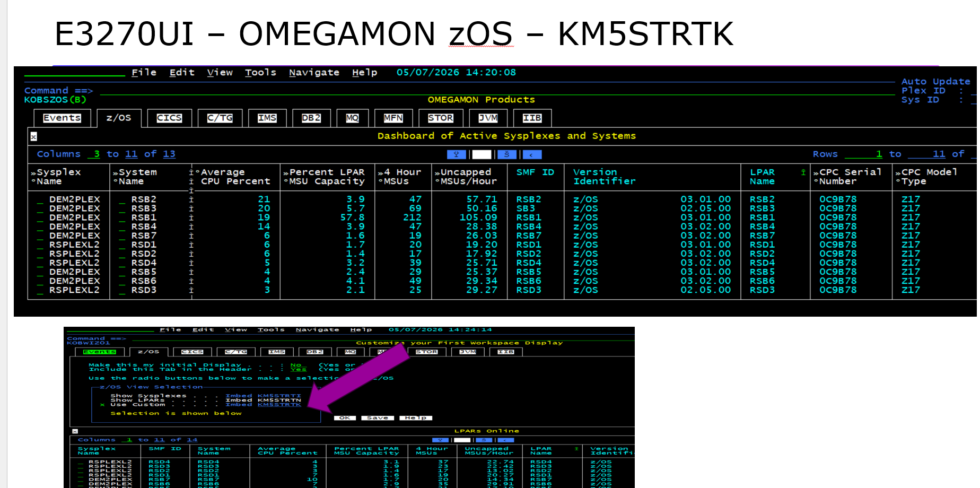This screenshot has width=980, height=488.
Task: Switch to Events tab in upper window
Action: pos(62,118)
